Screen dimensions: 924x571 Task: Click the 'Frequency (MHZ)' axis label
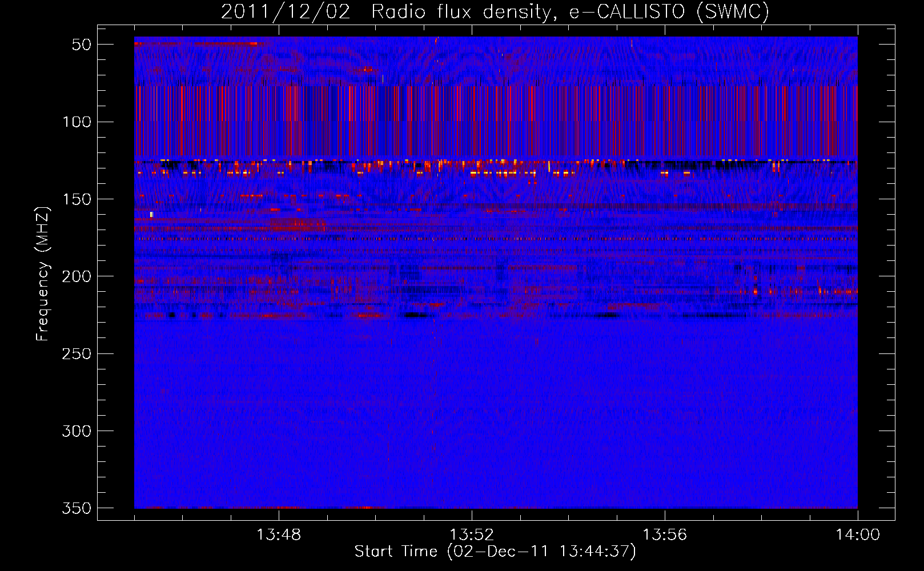coord(43,274)
